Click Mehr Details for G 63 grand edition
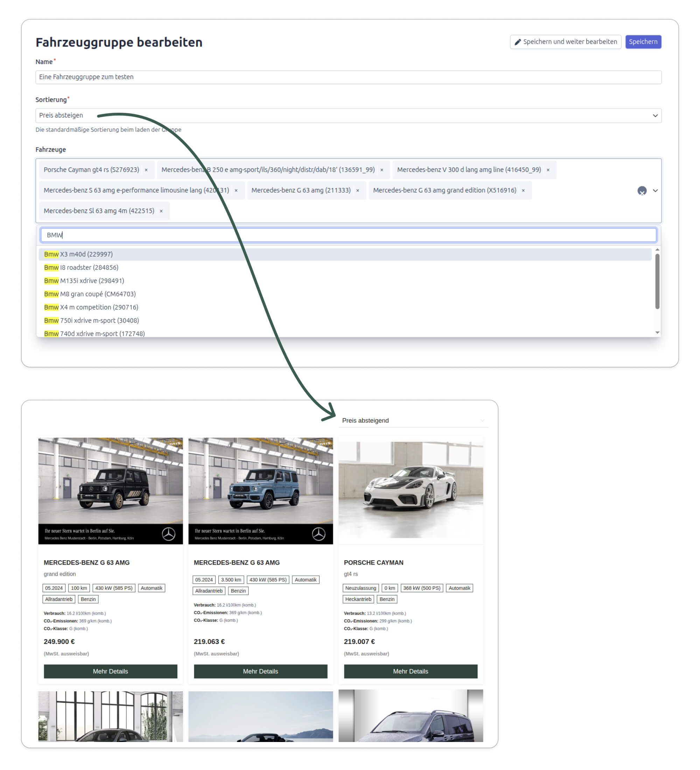 [x=110, y=671]
